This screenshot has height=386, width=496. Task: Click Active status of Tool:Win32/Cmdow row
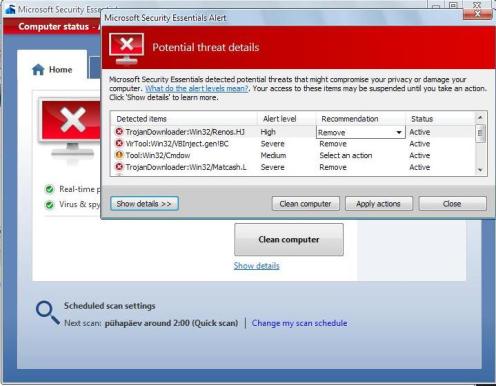420,155
